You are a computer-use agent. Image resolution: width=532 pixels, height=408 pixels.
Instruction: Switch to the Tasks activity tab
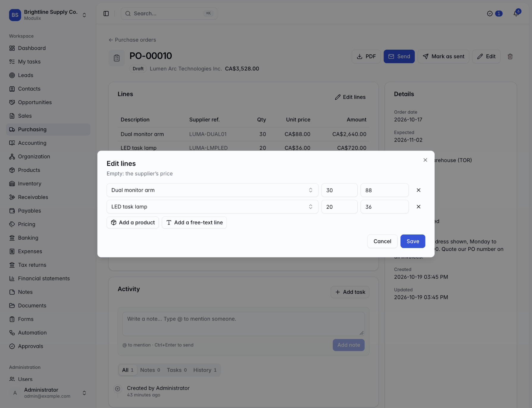coord(177,370)
